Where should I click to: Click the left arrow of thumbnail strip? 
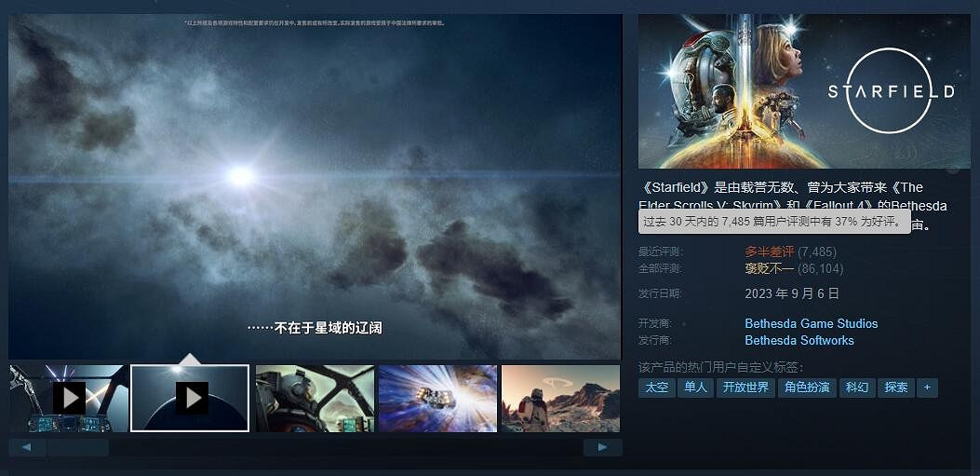[27, 447]
